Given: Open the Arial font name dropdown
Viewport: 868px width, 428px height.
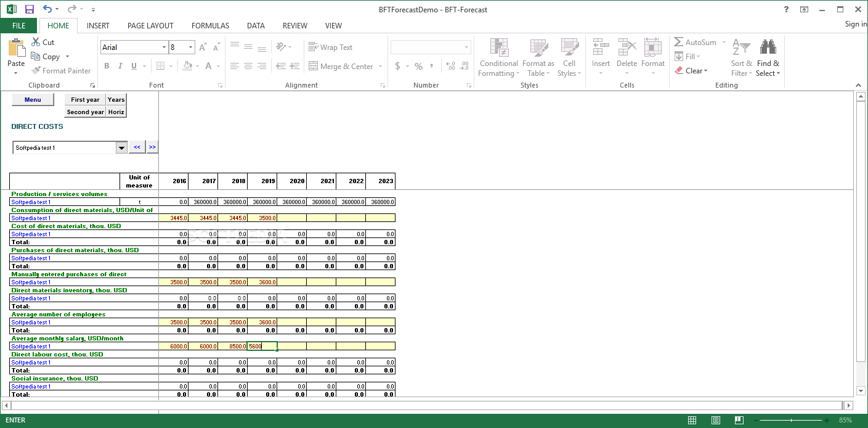Looking at the screenshot, I should tap(164, 47).
